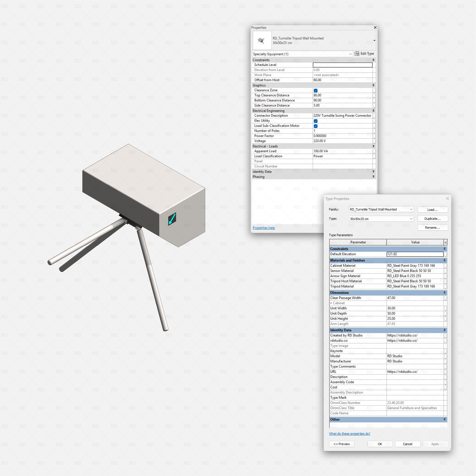
Task: Select the Number of Poles value
Action: [x=342, y=131]
